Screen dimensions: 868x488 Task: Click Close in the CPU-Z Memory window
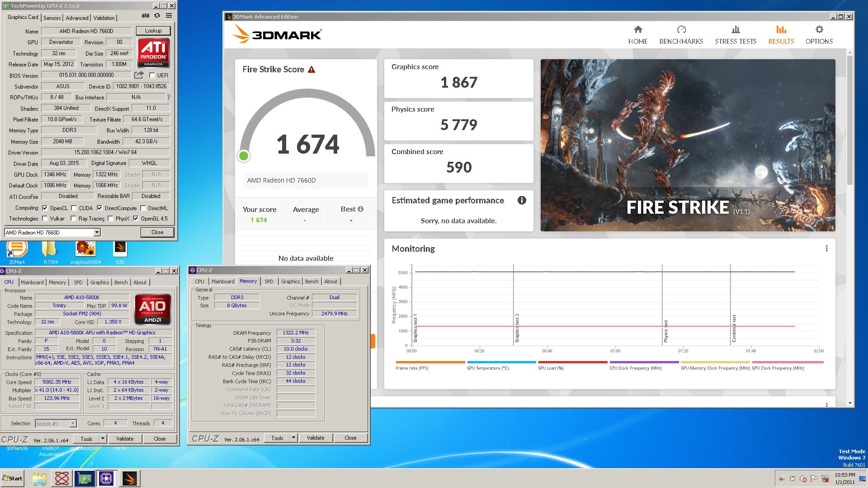[350, 438]
